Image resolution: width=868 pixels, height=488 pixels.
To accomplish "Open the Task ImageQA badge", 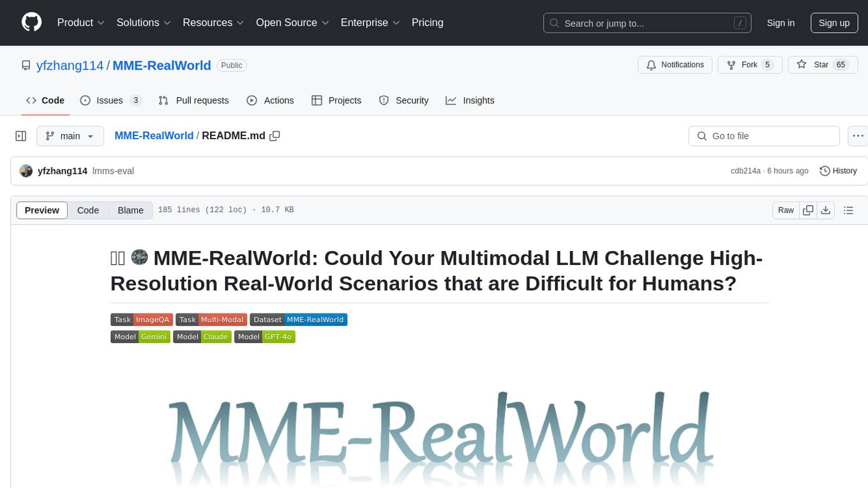I will tap(142, 319).
